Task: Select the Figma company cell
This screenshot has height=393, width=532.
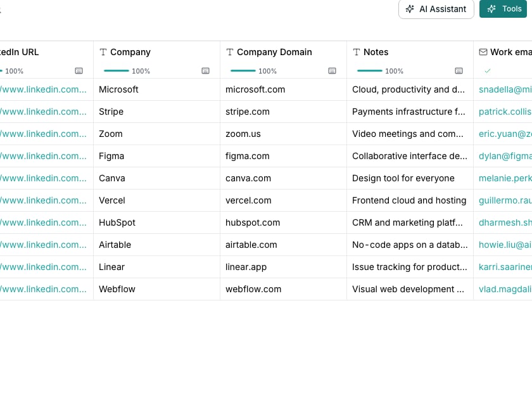Action: tap(157, 156)
